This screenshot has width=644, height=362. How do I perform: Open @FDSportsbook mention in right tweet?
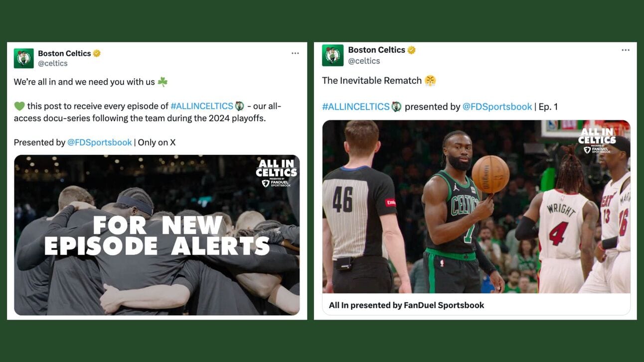tap(497, 107)
